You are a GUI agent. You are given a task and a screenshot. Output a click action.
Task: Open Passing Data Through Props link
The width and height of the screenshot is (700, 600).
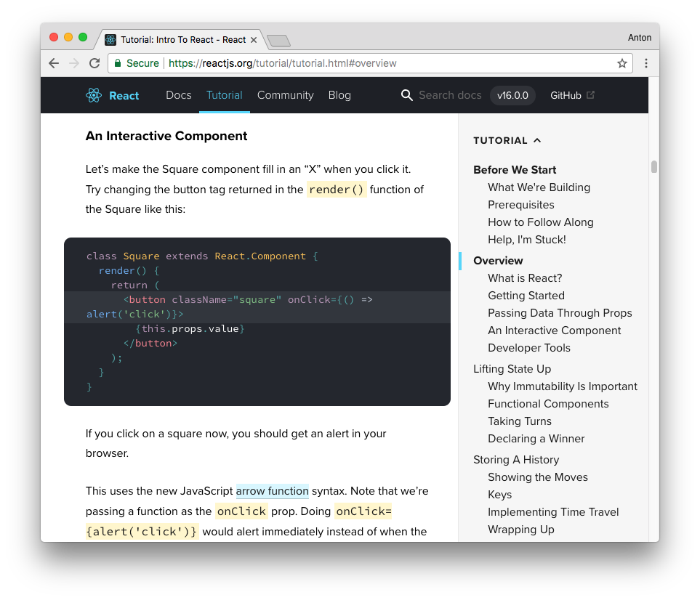point(560,313)
